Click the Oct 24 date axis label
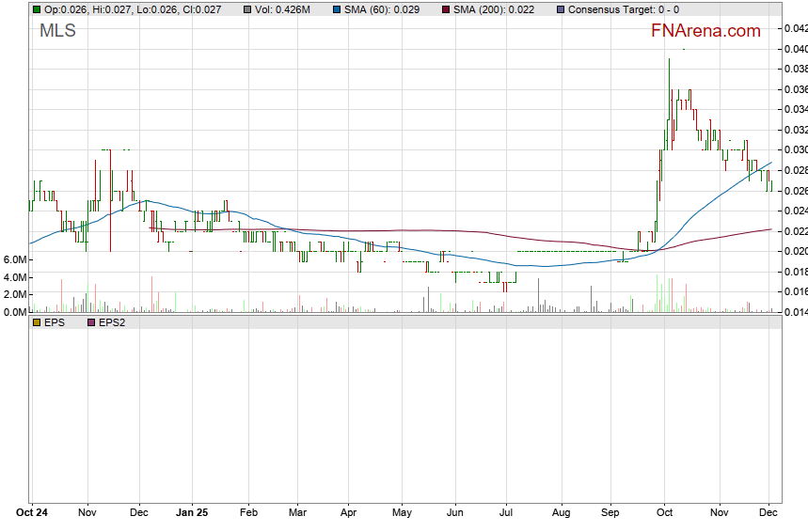 pos(31,513)
